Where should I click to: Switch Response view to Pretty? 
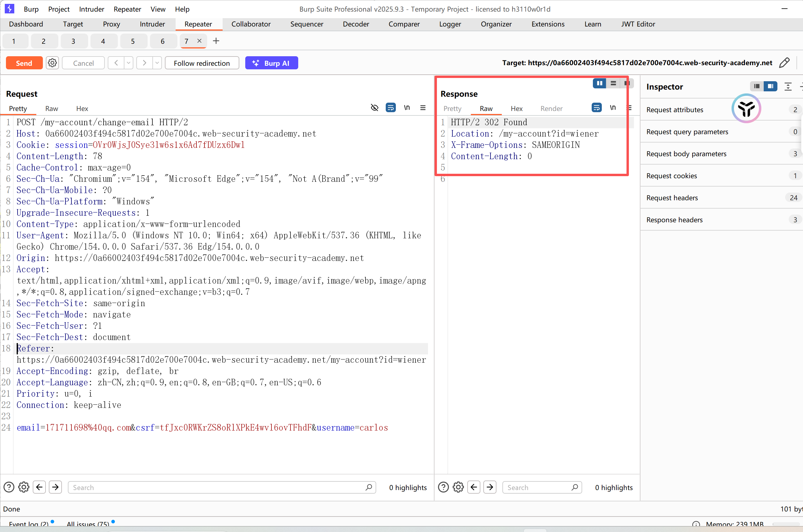tap(452, 109)
